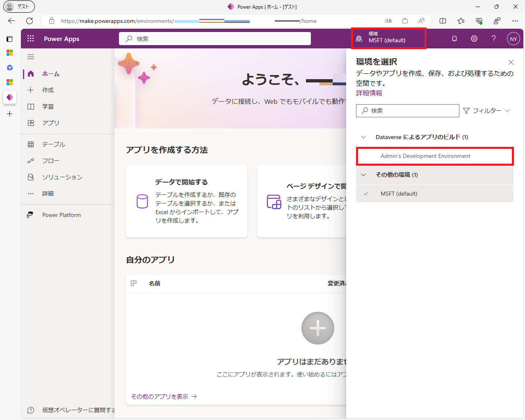Viewport: 525px width, 420px height.
Task: Click the translate icon in address bar
Action: tap(388, 21)
